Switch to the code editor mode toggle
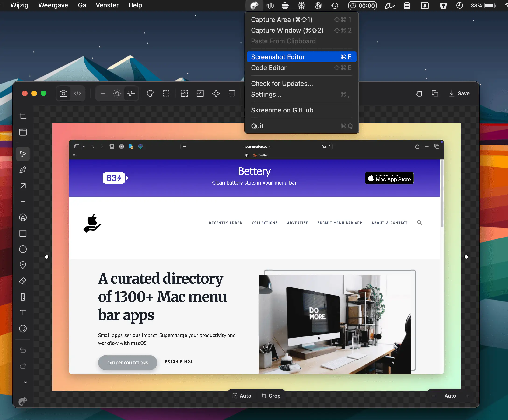 pos(77,93)
